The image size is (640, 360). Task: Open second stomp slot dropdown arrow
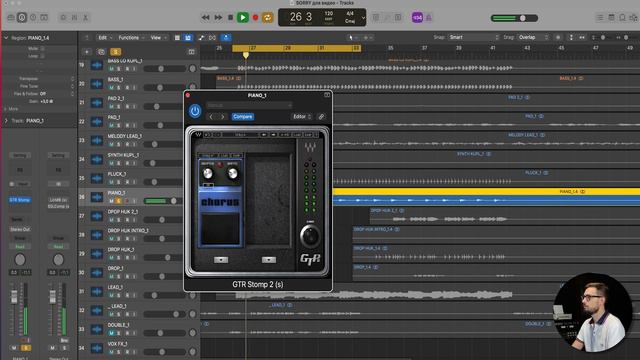269,260
